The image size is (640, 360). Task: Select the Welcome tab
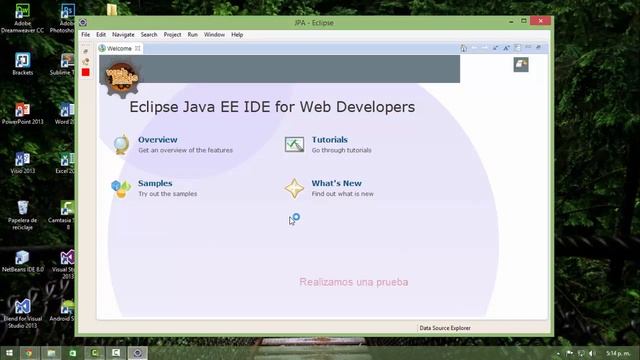click(119, 48)
